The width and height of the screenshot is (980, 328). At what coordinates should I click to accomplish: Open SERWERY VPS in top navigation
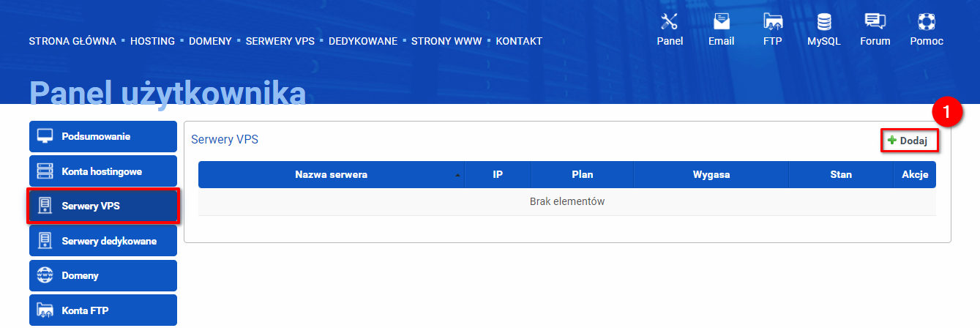point(280,41)
